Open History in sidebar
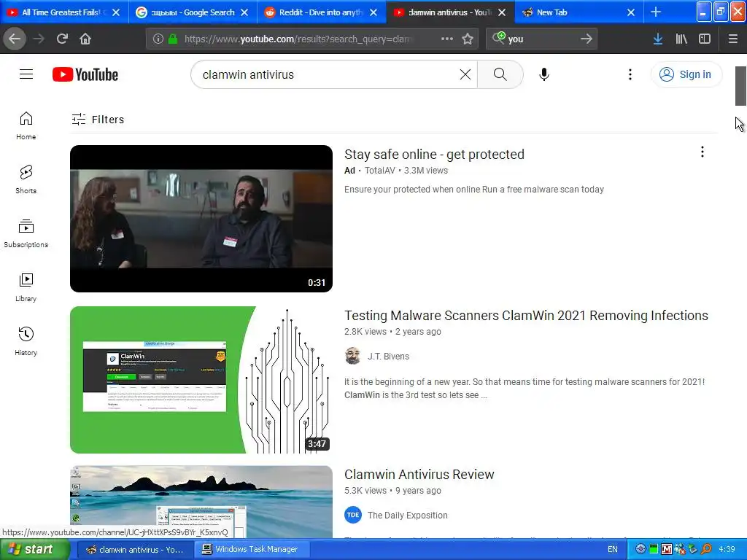This screenshot has width=747, height=560. [26, 341]
